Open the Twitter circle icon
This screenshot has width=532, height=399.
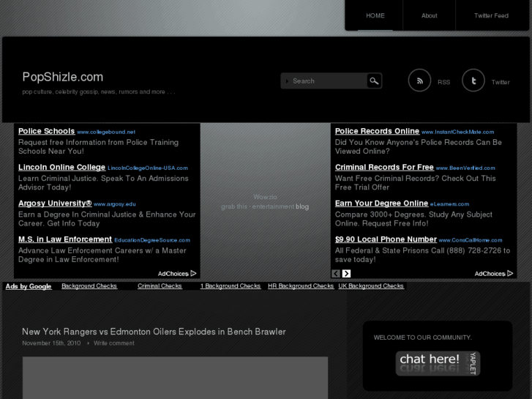[473, 80]
